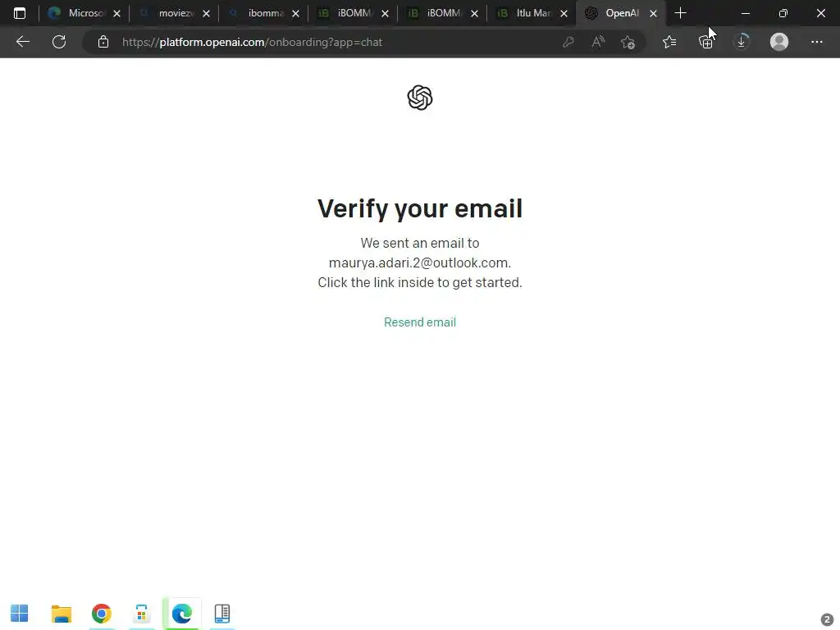840x630 pixels.
Task: Open Settings and more ellipsis menu
Action: click(x=816, y=42)
